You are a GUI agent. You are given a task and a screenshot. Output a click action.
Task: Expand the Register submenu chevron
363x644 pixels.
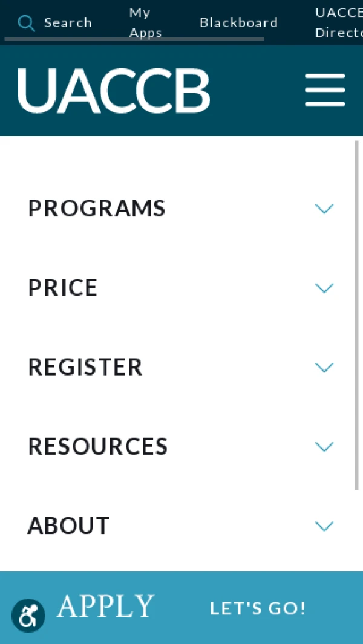pyautogui.click(x=324, y=368)
